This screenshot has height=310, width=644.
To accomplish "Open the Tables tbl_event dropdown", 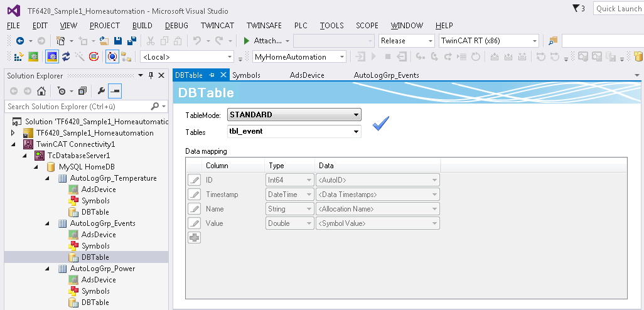I will tap(294, 132).
